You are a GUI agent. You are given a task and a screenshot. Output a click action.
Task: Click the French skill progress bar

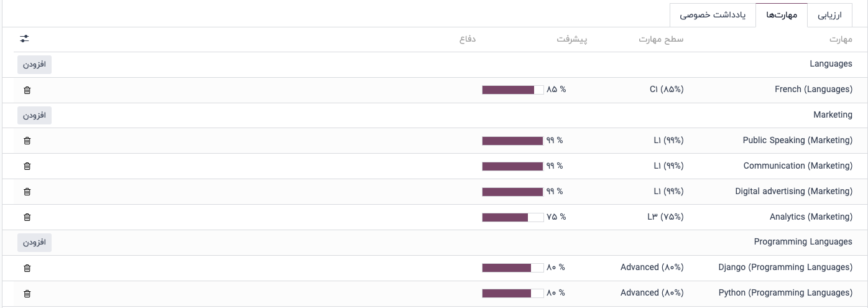pyautogui.click(x=512, y=90)
